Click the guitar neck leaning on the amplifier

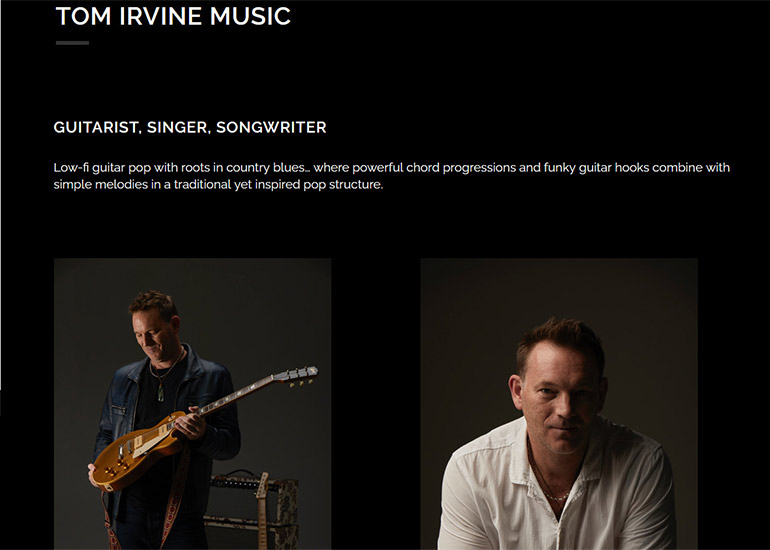click(x=263, y=511)
